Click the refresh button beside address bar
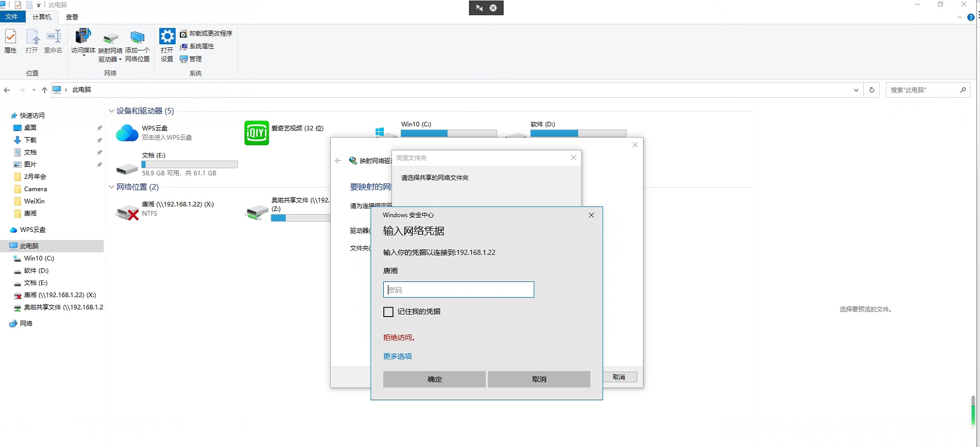Screen dimensions: 980x447 872,90
